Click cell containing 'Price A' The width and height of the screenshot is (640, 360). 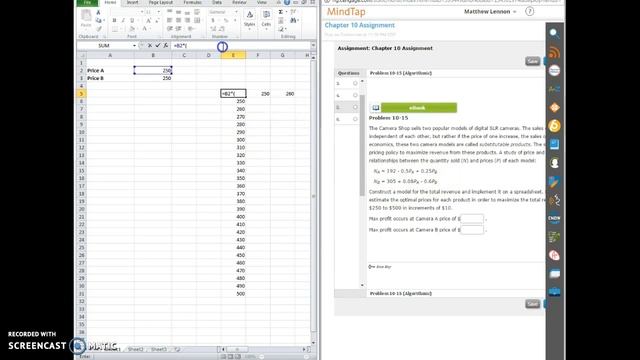110,71
